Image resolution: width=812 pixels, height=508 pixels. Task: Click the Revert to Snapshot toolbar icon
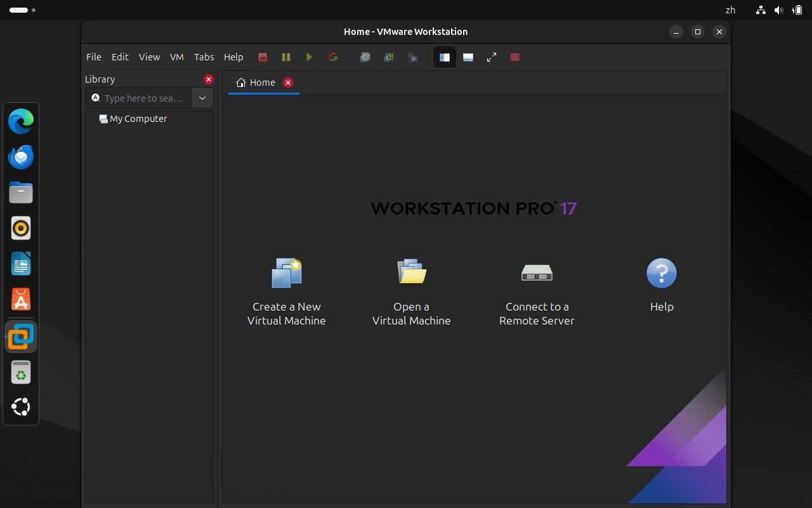click(x=389, y=57)
